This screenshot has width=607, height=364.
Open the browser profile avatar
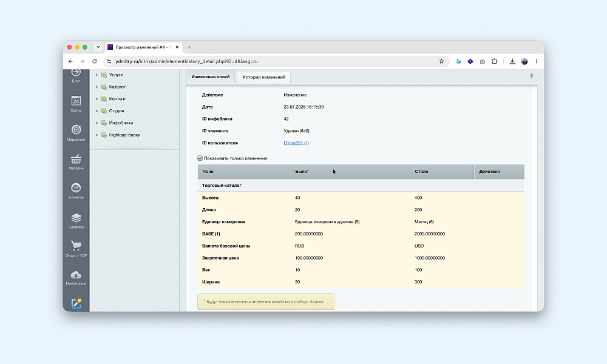524,61
